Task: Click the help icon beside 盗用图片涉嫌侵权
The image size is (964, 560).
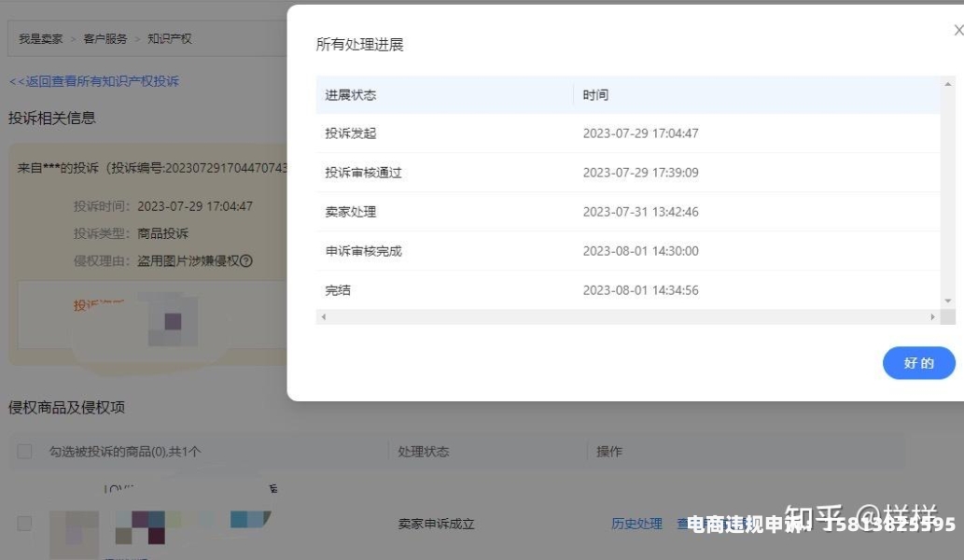Action: tap(246, 261)
